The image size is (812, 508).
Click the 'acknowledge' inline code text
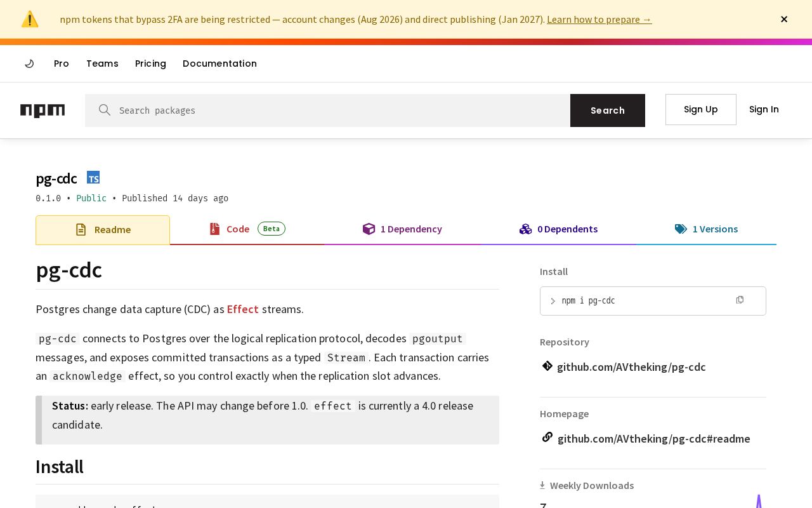[88, 377]
